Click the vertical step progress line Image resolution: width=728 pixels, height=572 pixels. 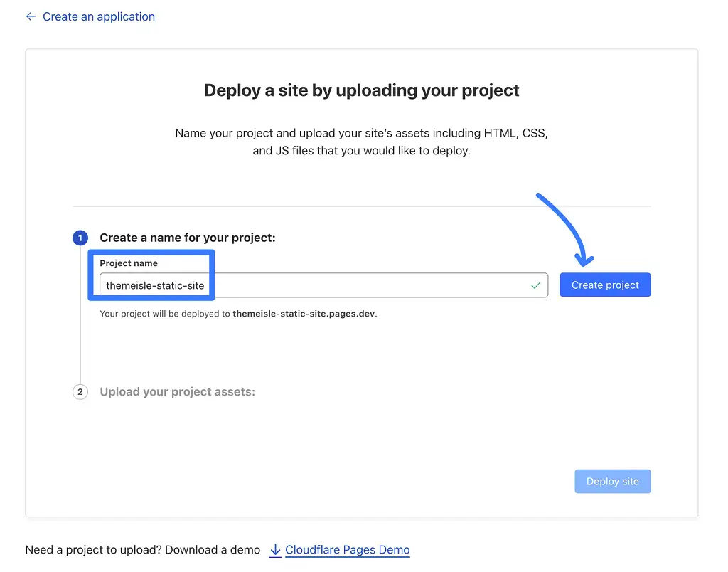coord(80,334)
